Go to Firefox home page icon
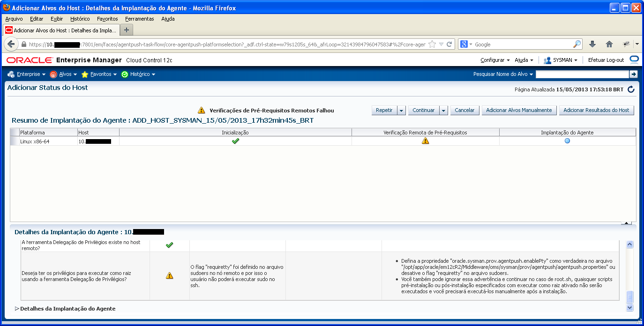Image resolution: width=644 pixels, height=326 pixels. tap(609, 44)
